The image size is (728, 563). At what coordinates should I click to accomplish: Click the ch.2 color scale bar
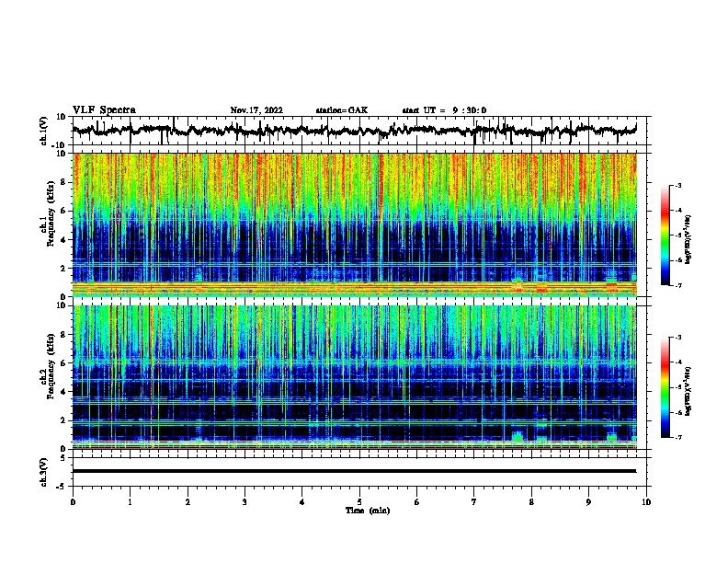[665, 387]
